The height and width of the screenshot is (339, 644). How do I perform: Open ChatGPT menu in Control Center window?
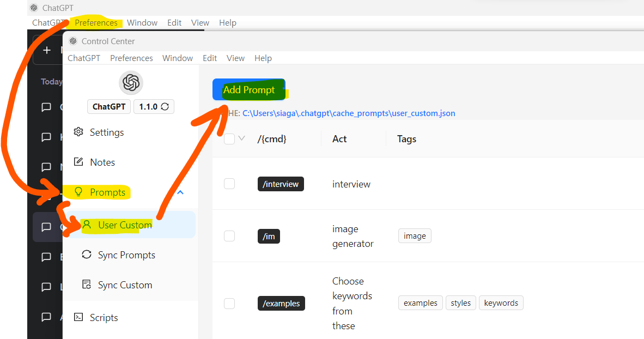point(84,58)
